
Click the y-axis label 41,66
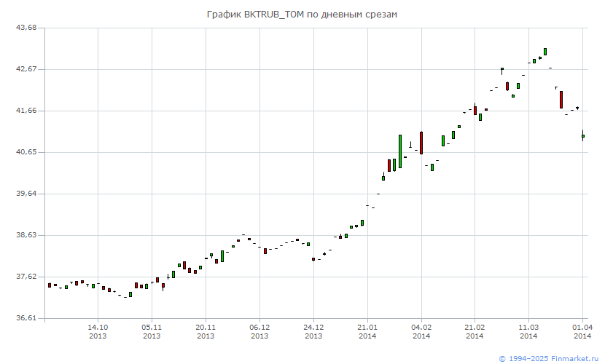coord(26,111)
